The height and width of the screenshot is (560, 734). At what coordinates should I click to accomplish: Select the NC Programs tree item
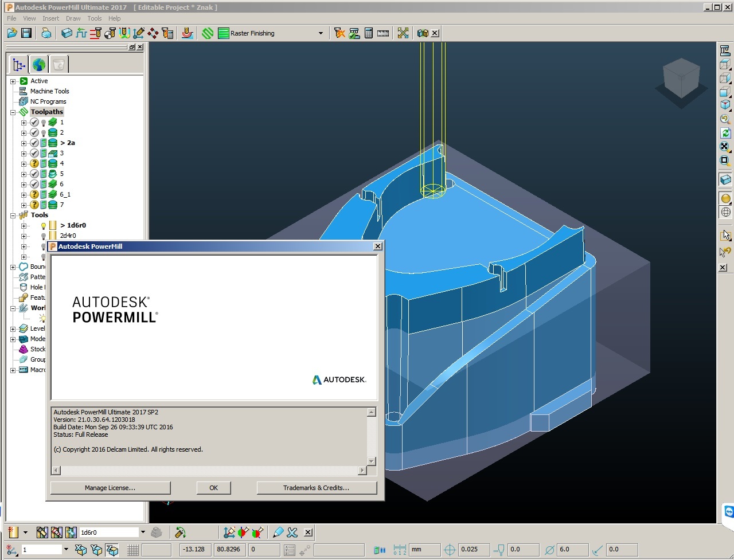tap(48, 101)
